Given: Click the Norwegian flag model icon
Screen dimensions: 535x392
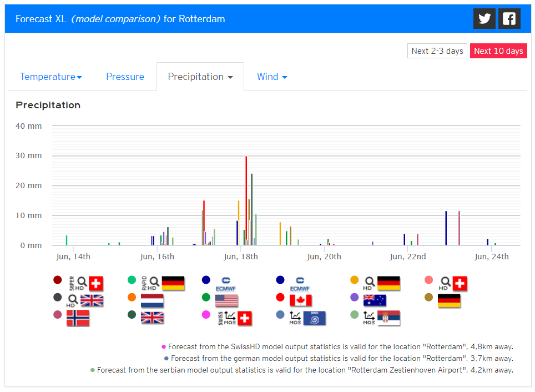Looking at the screenshot, I should 78,318.
